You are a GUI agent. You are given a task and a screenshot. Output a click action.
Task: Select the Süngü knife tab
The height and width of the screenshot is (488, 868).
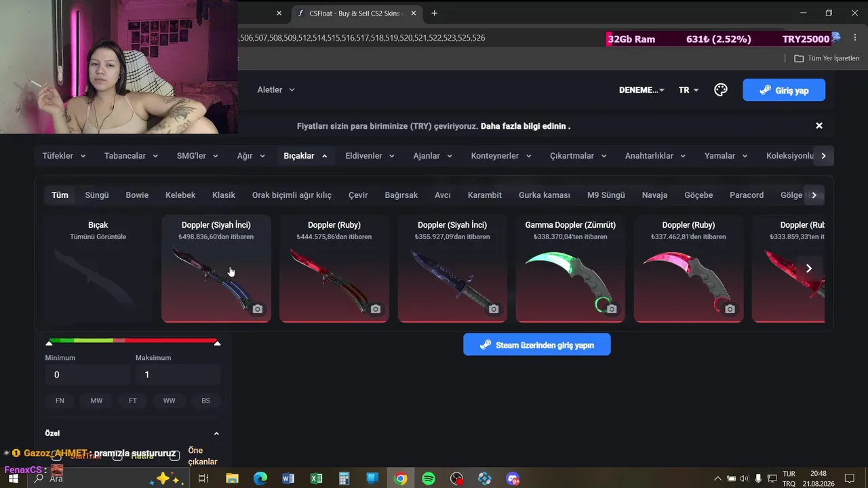(x=97, y=195)
